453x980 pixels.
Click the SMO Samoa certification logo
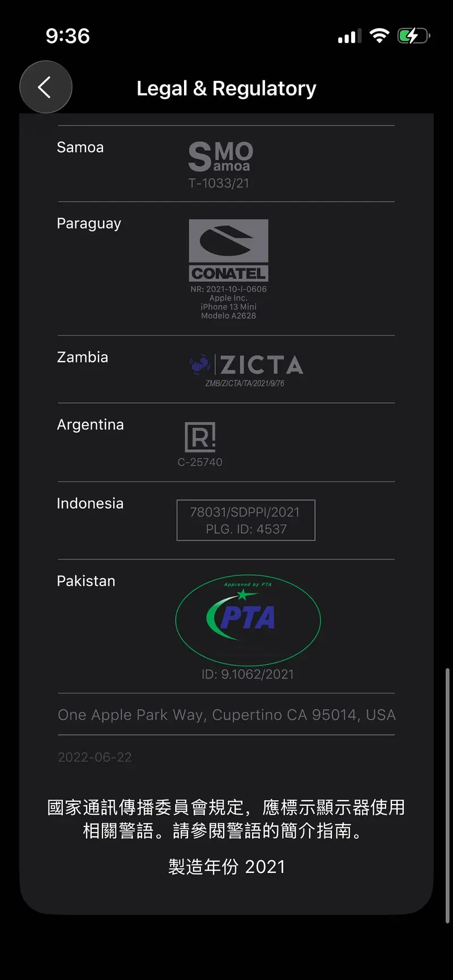220,157
